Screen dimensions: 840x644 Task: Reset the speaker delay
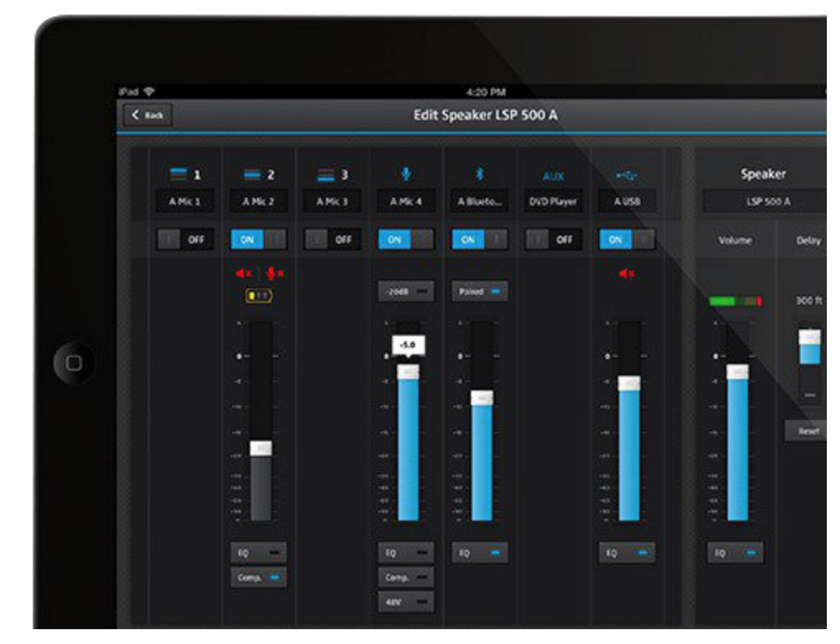(806, 431)
